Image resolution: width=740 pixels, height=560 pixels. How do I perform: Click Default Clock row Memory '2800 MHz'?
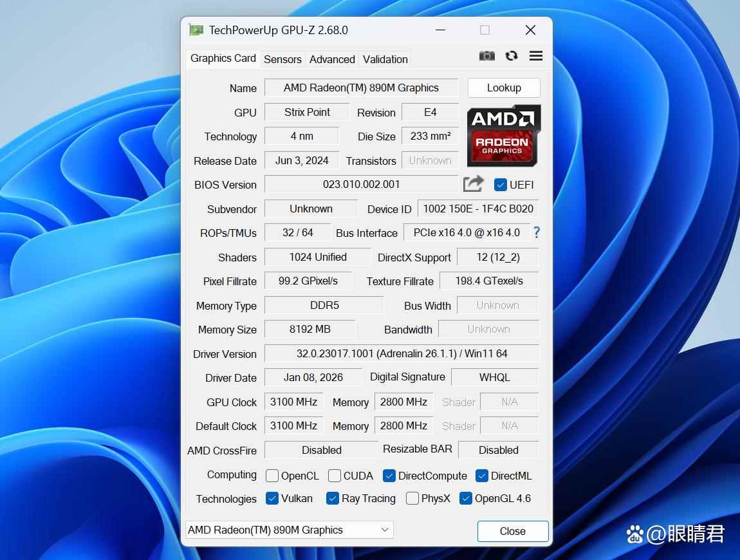(x=403, y=425)
